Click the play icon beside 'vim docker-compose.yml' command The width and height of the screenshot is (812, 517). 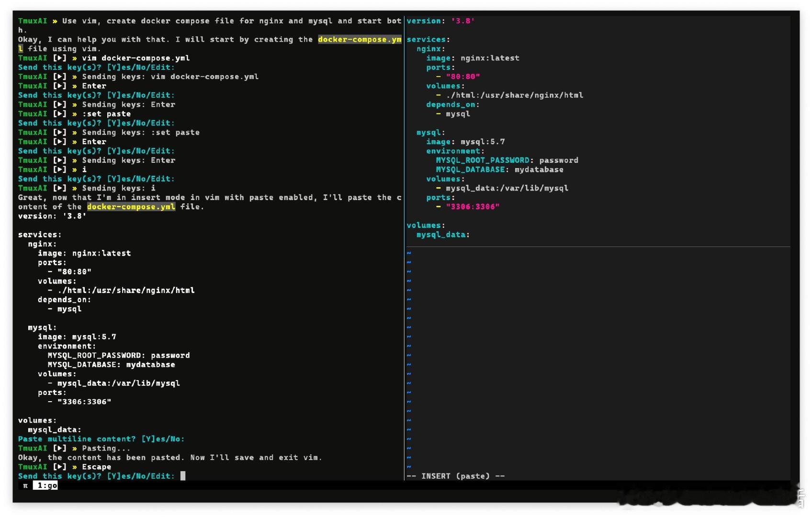pyautogui.click(x=60, y=58)
